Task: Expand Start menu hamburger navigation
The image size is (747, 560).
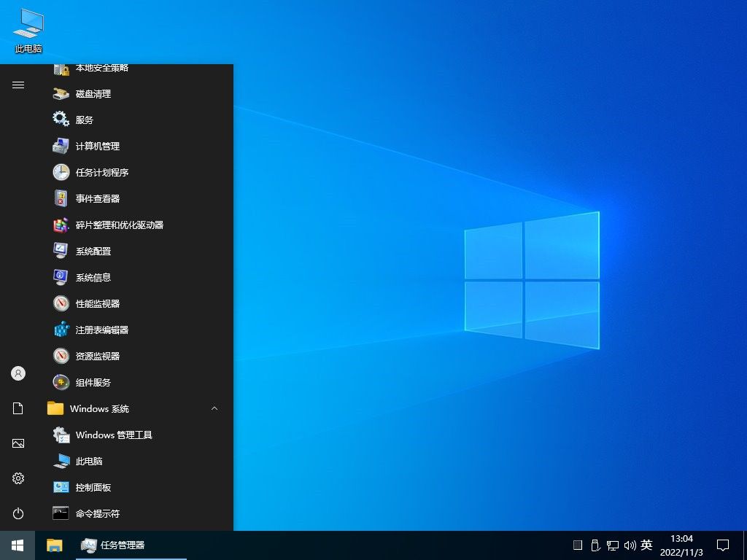Action: click(18, 85)
